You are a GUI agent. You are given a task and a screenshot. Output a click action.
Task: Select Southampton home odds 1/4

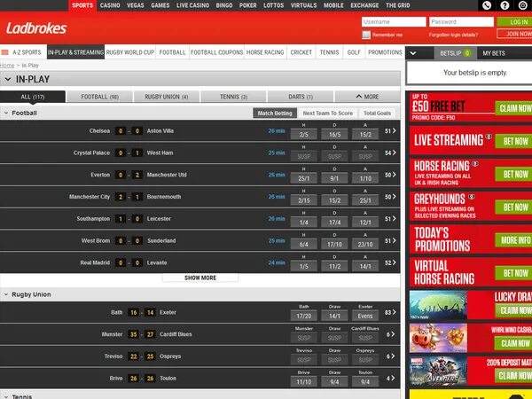pyautogui.click(x=303, y=223)
